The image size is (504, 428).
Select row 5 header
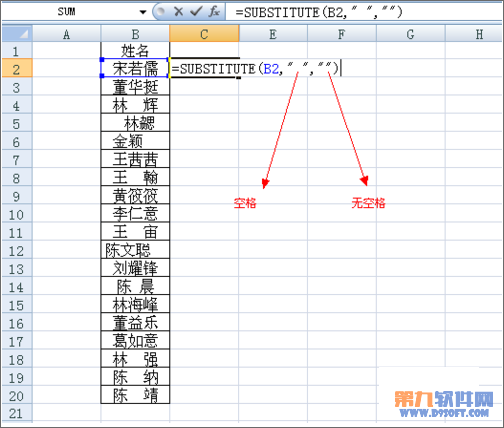click(x=17, y=123)
